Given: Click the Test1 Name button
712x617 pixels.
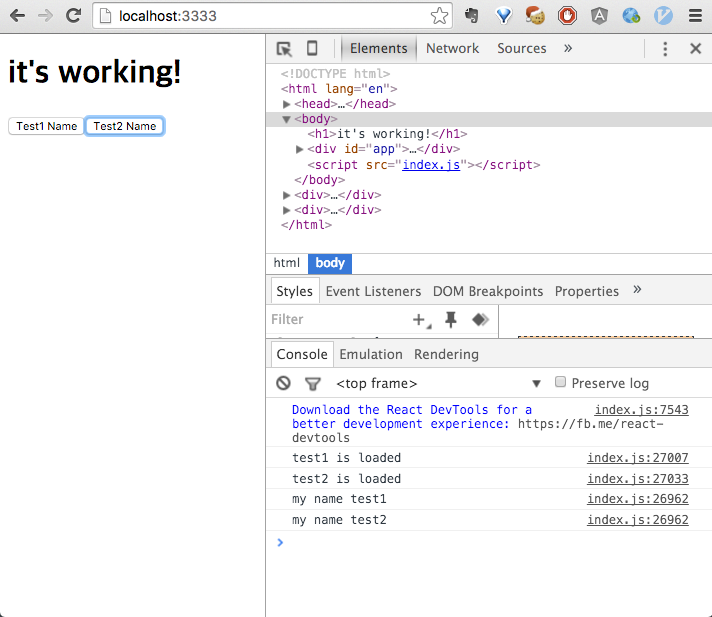Looking at the screenshot, I should tap(46, 126).
